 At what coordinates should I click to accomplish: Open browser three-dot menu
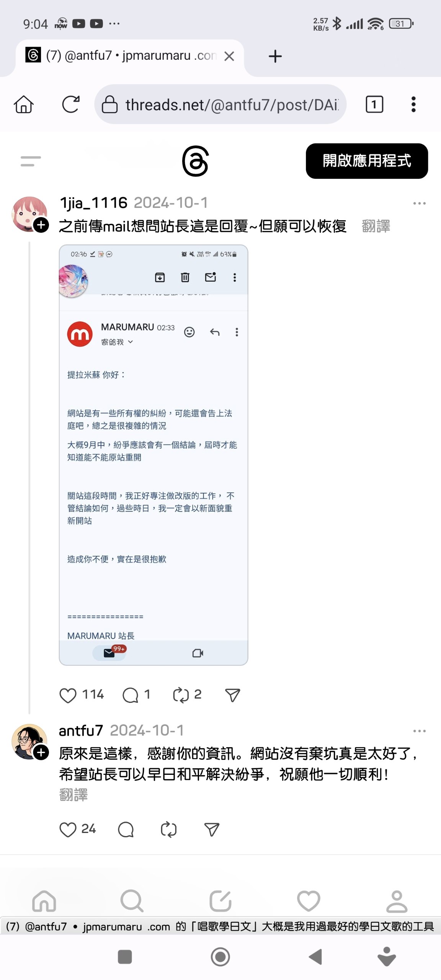[413, 104]
